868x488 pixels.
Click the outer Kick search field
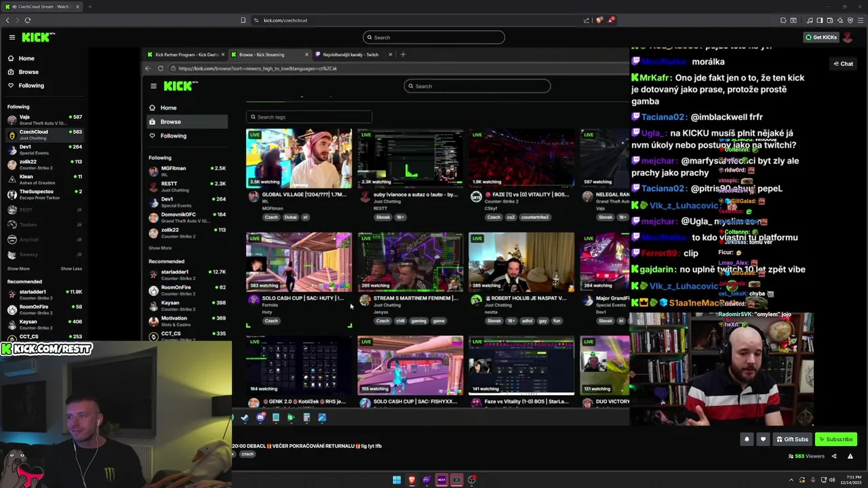tap(434, 37)
